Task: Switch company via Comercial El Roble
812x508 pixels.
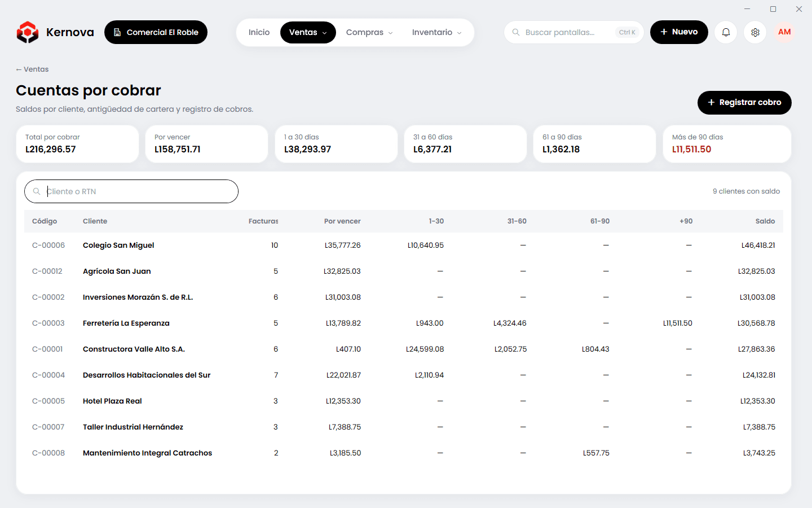Action: [156, 32]
